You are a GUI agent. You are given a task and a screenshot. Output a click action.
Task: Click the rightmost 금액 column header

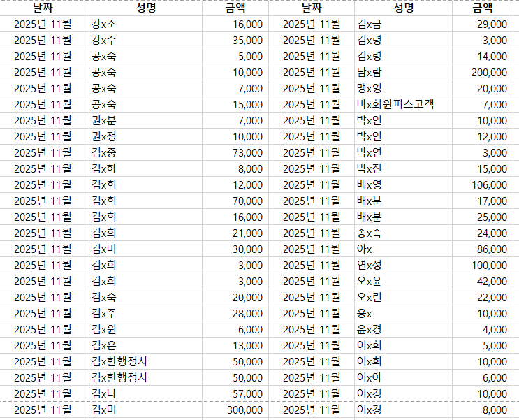(x=482, y=8)
